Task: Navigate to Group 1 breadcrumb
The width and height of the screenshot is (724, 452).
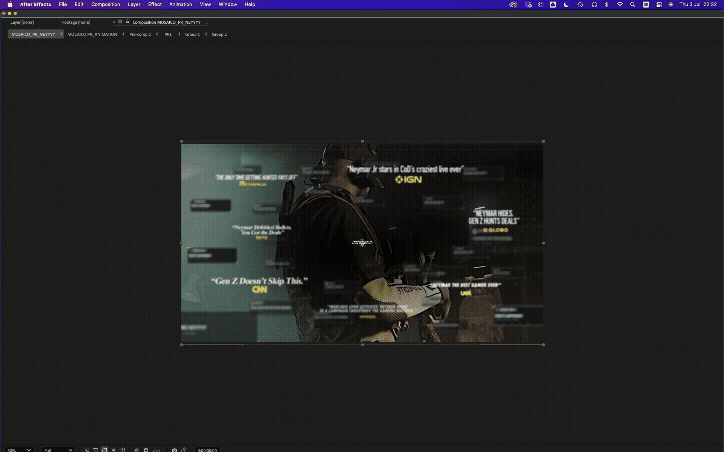Action: [192, 34]
